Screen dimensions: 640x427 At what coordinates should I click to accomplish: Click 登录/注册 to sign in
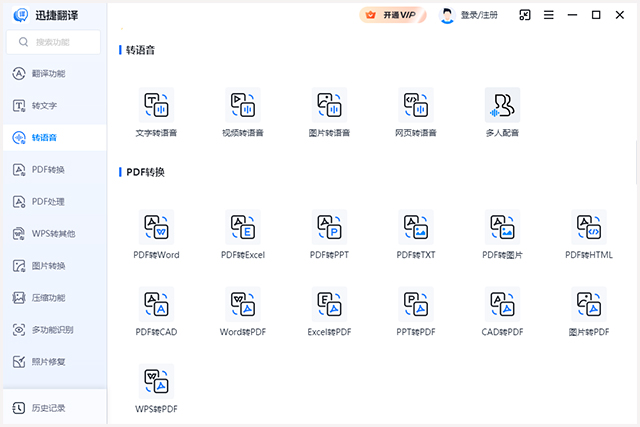(479, 15)
